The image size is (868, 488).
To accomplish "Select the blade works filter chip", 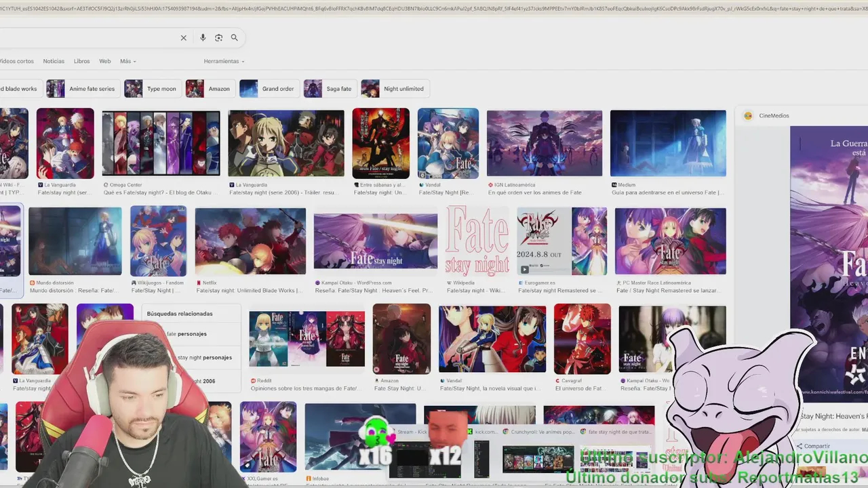I will [20, 89].
